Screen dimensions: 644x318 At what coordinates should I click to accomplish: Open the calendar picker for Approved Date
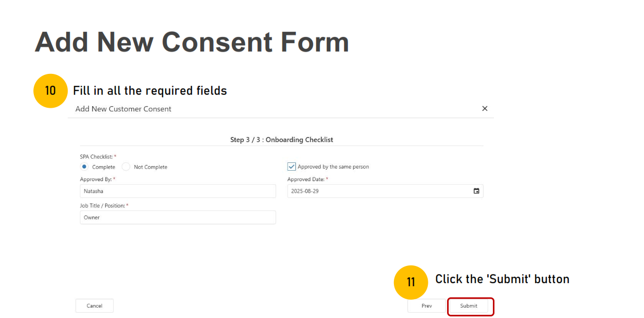[x=476, y=191]
